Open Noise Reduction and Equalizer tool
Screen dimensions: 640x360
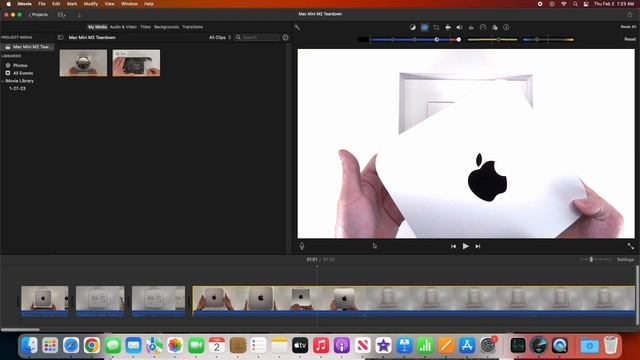pos(471,27)
